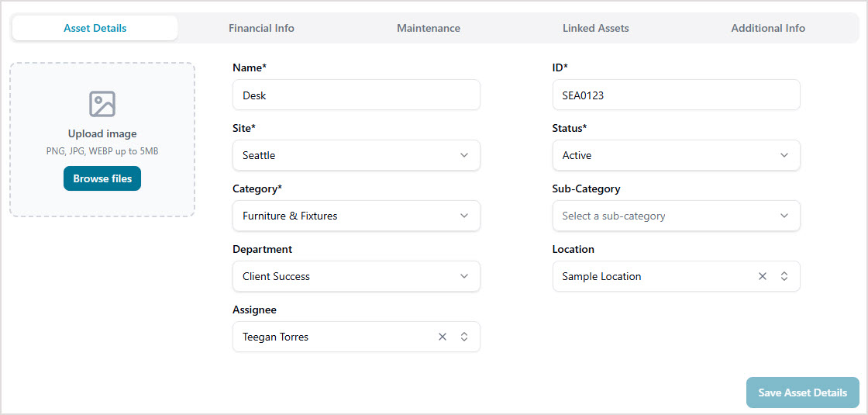Click the Upload image text
868x415 pixels.
pyautogui.click(x=102, y=133)
